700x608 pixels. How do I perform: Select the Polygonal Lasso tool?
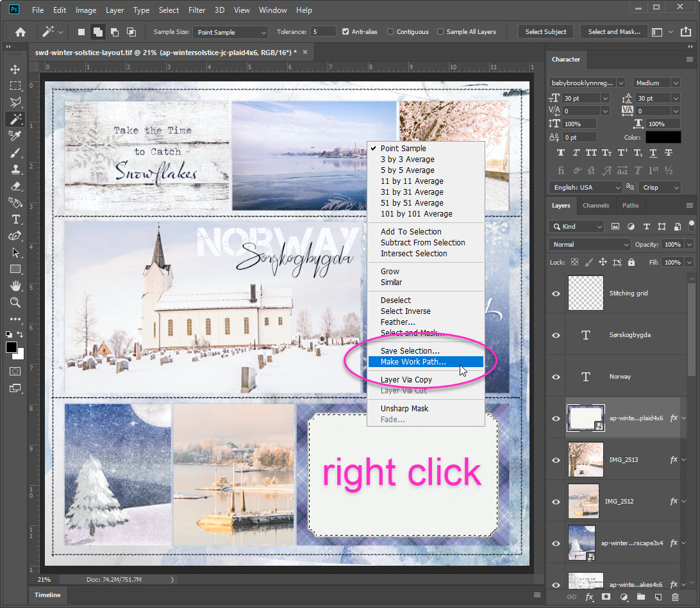(15, 102)
